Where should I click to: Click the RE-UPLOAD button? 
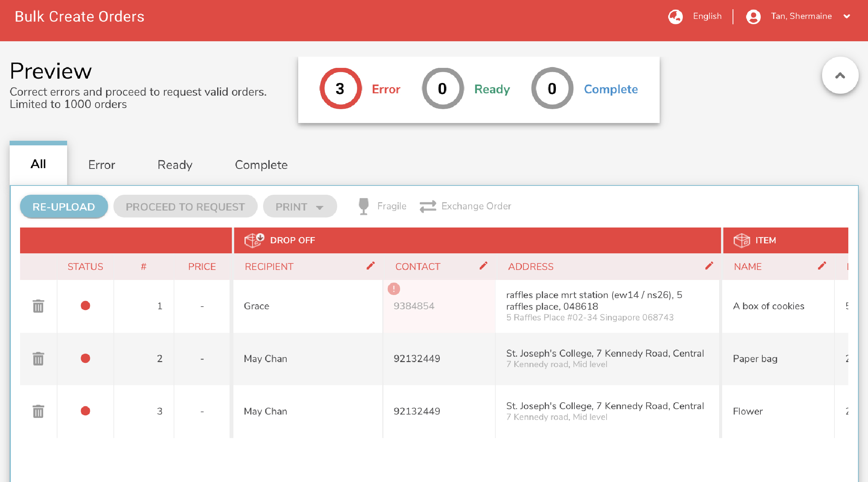(64, 207)
